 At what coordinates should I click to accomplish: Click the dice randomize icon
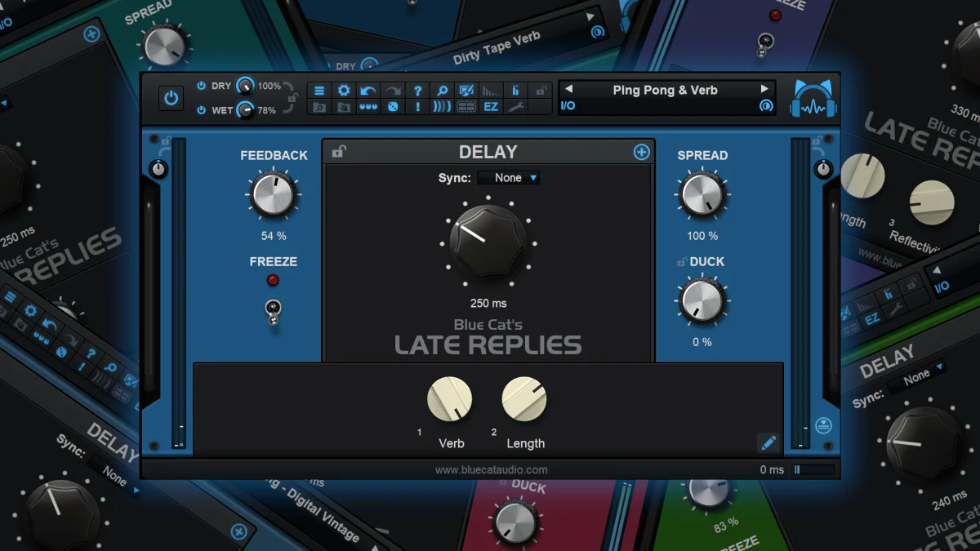(x=393, y=106)
